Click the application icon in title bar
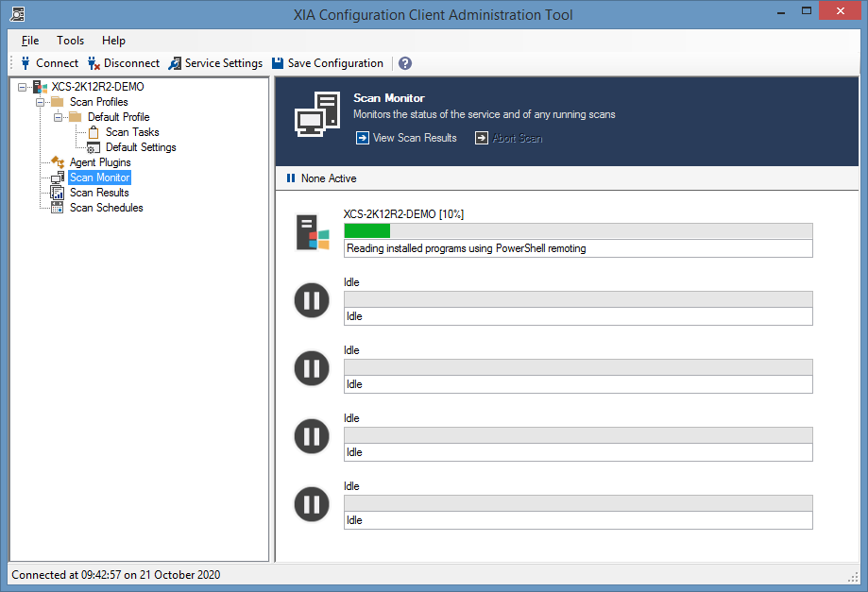Viewport: 868px width, 592px height. (x=17, y=14)
